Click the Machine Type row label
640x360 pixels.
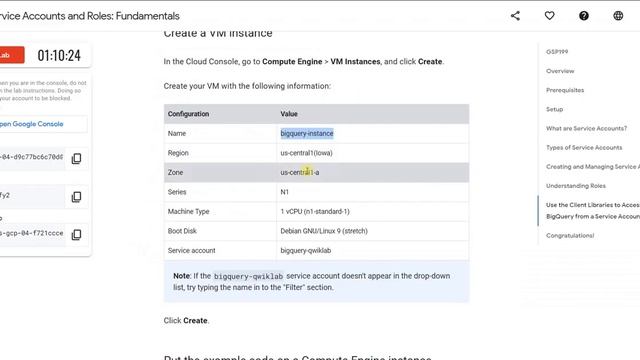click(189, 211)
